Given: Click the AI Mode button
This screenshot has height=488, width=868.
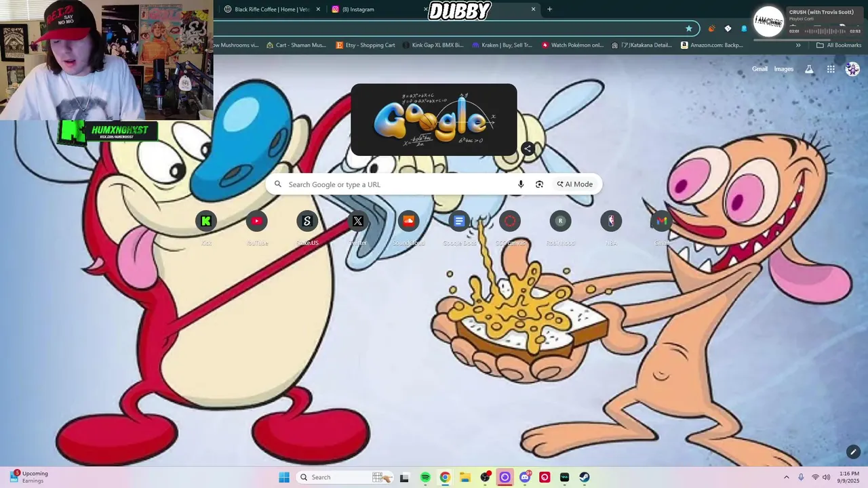Looking at the screenshot, I should pyautogui.click(x=575, y=184).
